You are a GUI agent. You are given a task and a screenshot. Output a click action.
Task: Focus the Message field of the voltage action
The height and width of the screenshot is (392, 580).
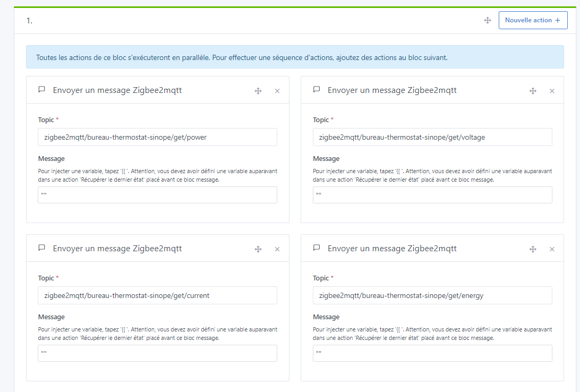pyautogui.click(x=432, y=195)
